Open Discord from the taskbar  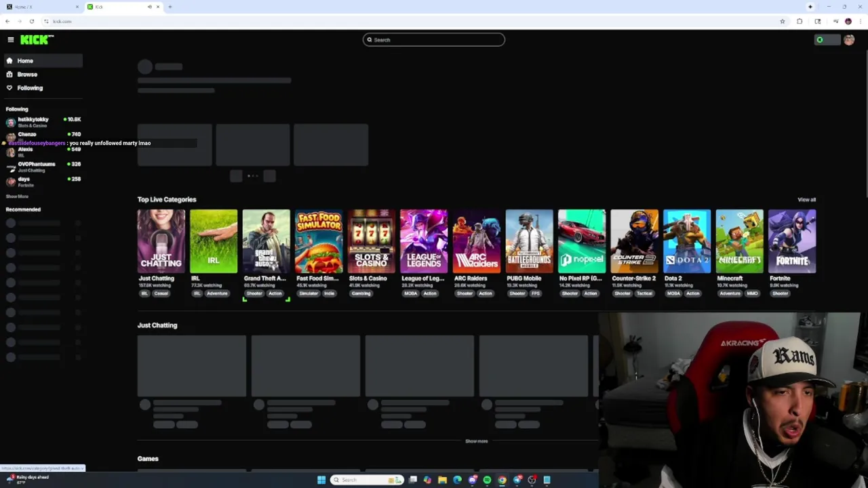472,480
